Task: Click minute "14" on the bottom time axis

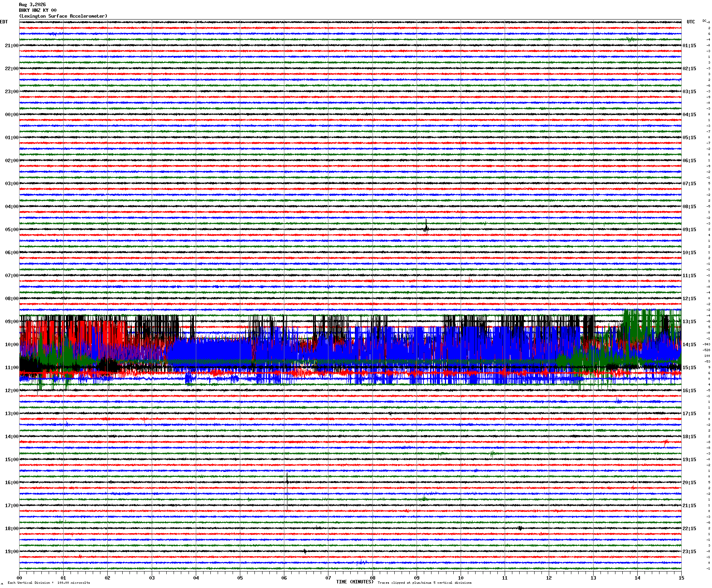Action: click(637, 578)
